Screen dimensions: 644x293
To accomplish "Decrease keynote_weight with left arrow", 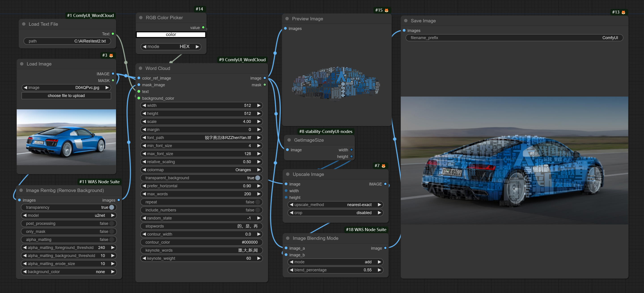I will pos(144,258).
